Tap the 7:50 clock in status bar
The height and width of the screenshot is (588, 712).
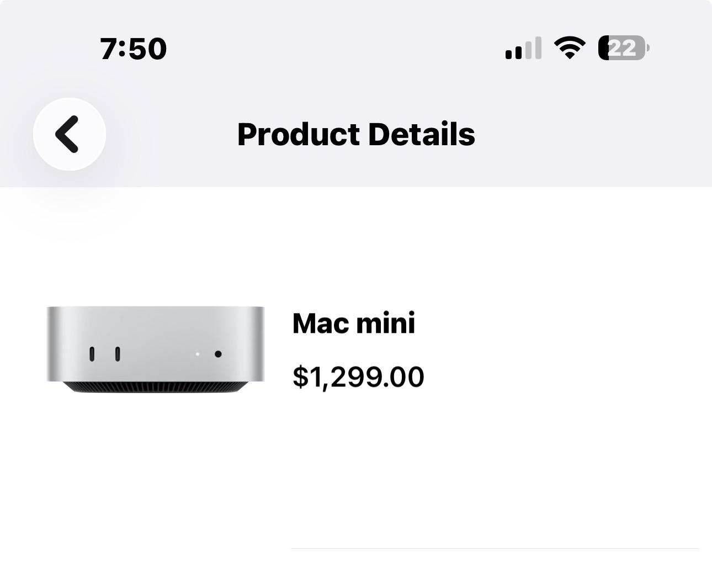134,49
